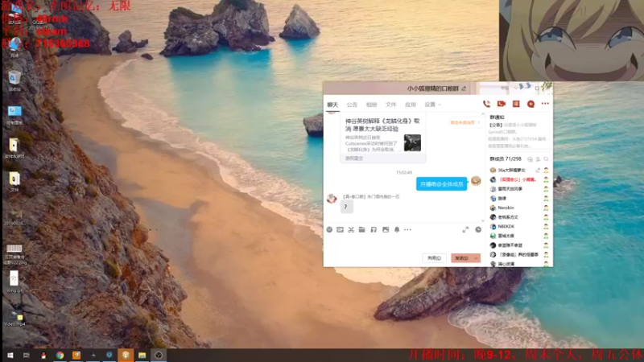
Task: Edit the group name with the pencil icon
Action: click(464, 88)
